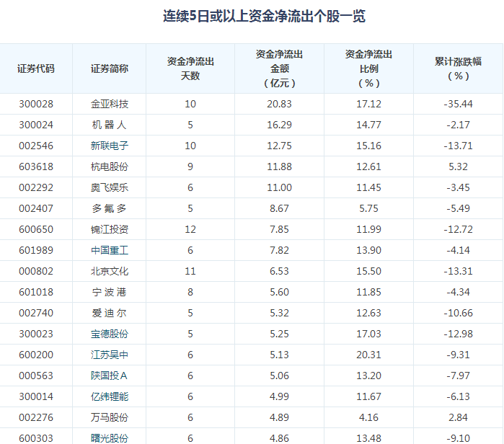Click outflow amount 11.00 for 奥飞娱乐
The height and width of the screenshot is (444, 504).
coord(279,187)
